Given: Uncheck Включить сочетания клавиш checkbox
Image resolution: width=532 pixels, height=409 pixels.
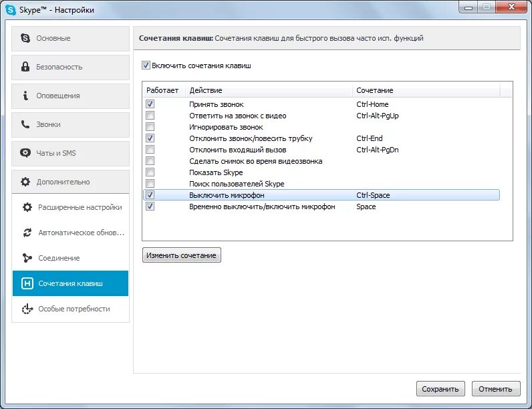Looking at the screenshot, I should click(x=146, y=65).
